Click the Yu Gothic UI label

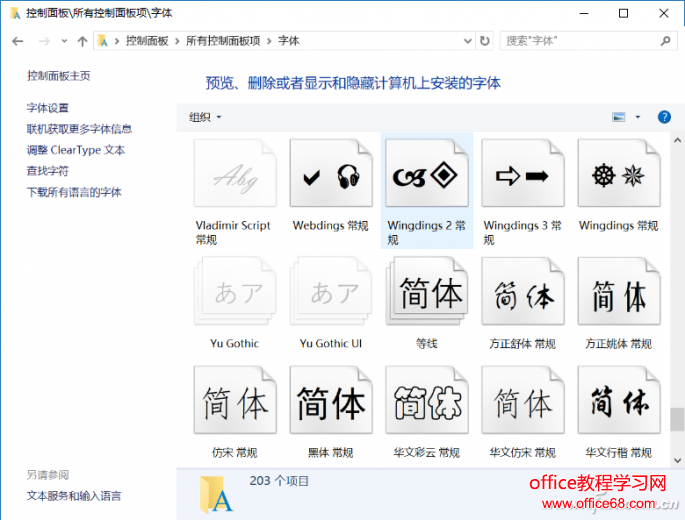331,343
